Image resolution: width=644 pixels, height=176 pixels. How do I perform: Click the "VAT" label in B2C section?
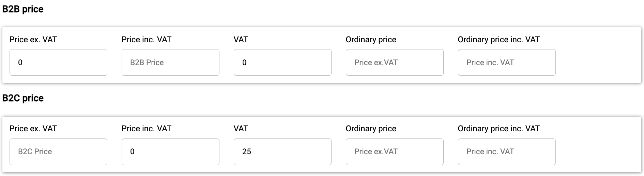pyautogui.click(x=241, y=129)
